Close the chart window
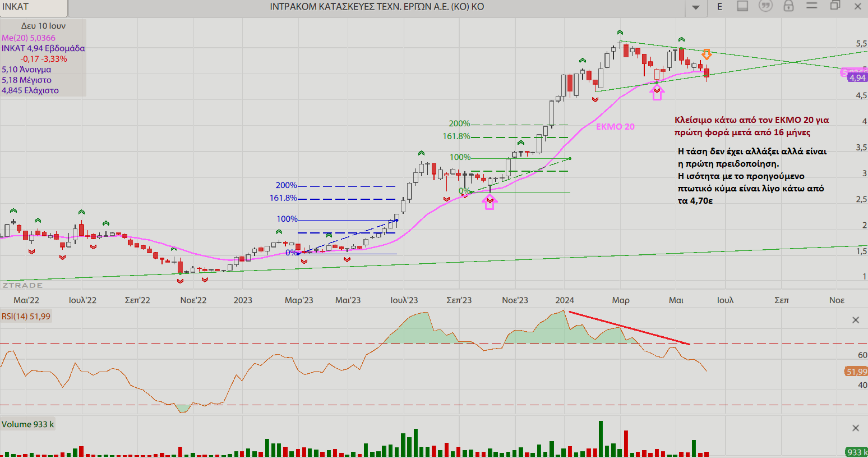Viewport: 868px width, 458px height. click(858, 7)
